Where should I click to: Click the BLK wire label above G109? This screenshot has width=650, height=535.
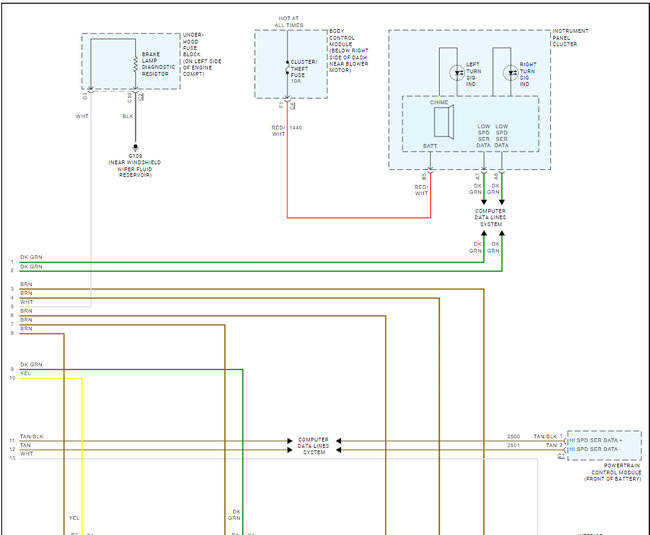coord(128,116)
